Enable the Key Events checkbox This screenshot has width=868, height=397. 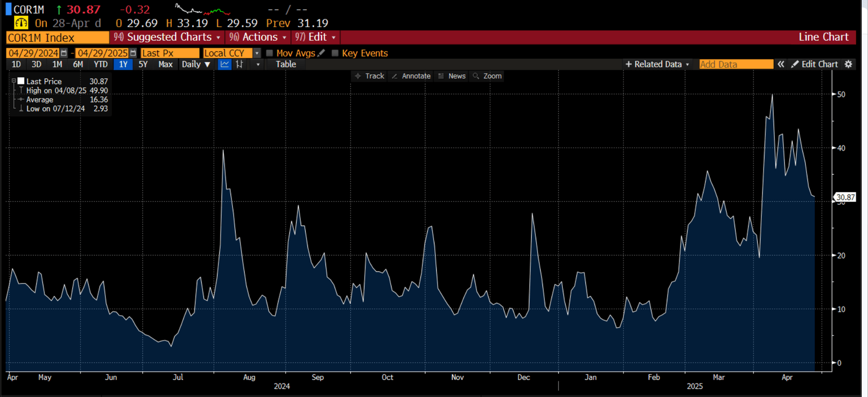[x=335, y=53]
